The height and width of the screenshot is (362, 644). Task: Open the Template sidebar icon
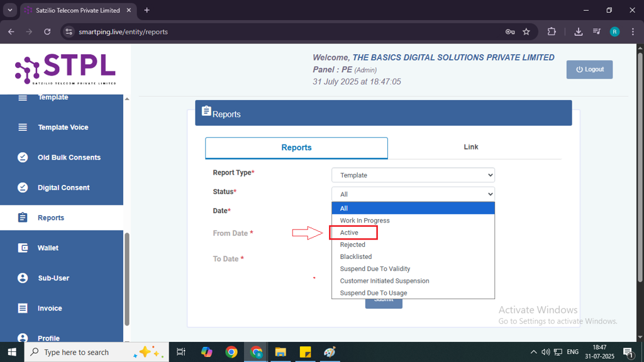point(23,97)
